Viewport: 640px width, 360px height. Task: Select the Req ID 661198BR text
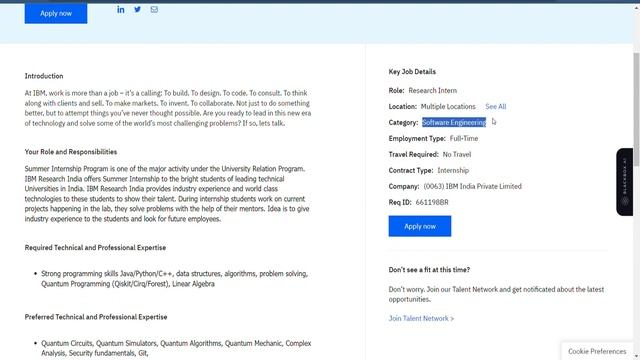point(432,202)
